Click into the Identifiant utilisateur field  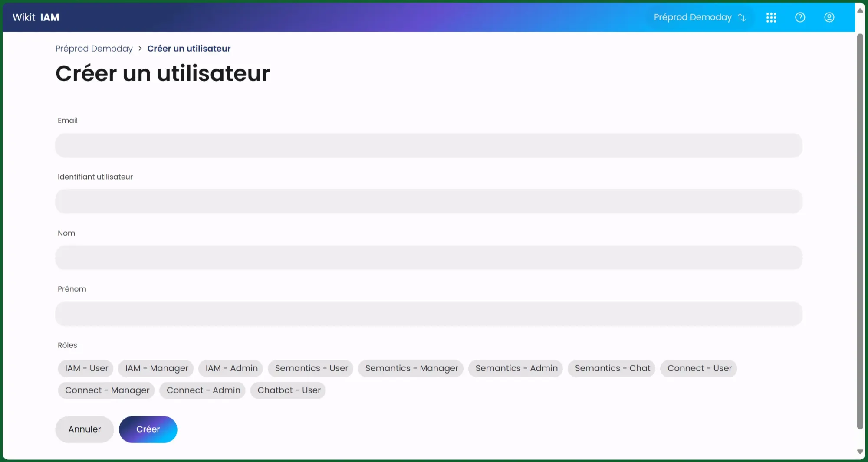pos(428,201)
